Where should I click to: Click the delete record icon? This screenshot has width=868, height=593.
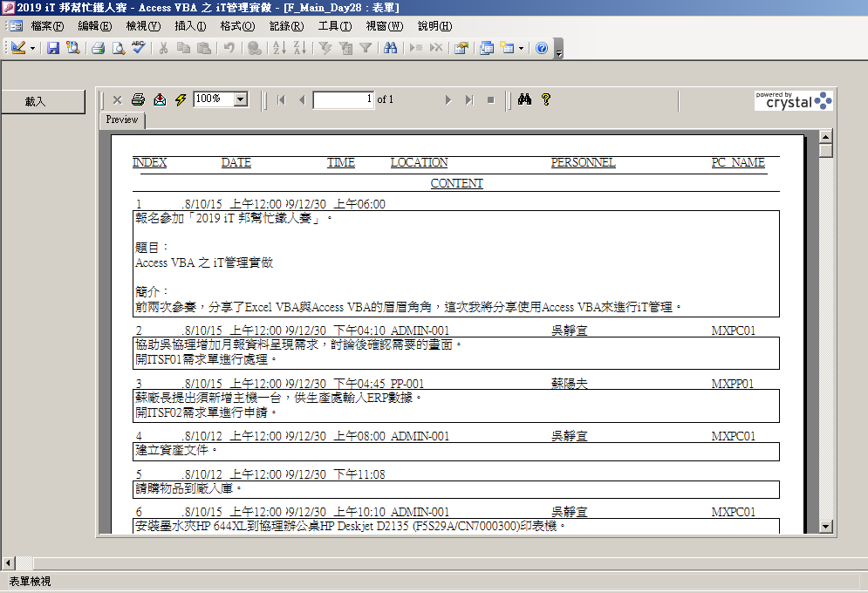coord(436,48)
